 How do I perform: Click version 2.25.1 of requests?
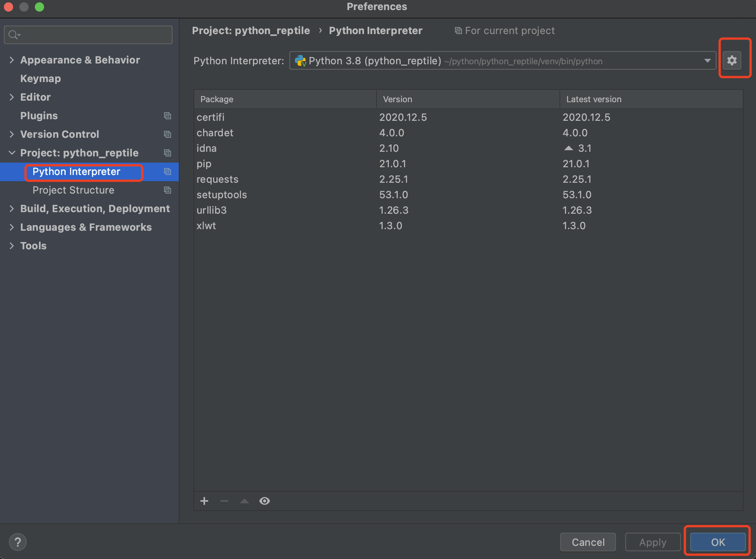click(393, 179)
